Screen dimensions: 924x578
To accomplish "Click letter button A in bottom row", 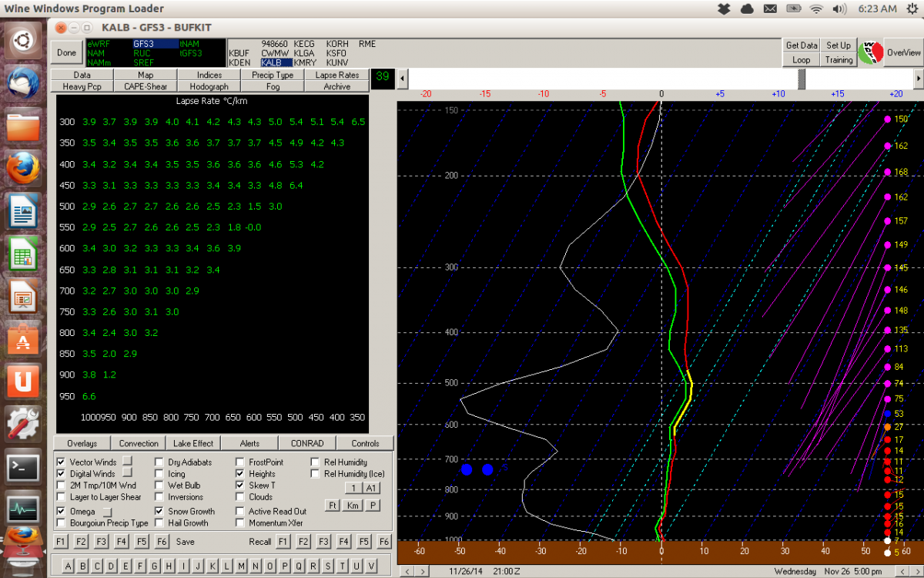I will [68, 566].
